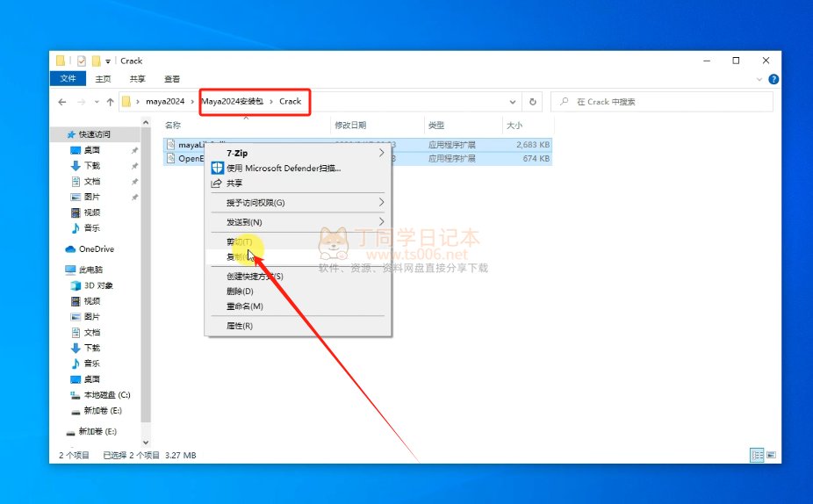
Task: Click maya2024 in the address path
Action: click(x=165, y=102)
